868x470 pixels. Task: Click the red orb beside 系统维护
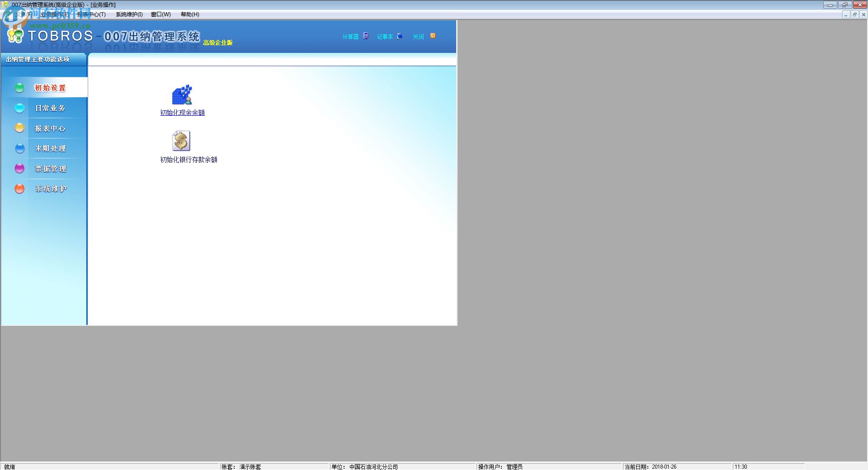(19, 188)
